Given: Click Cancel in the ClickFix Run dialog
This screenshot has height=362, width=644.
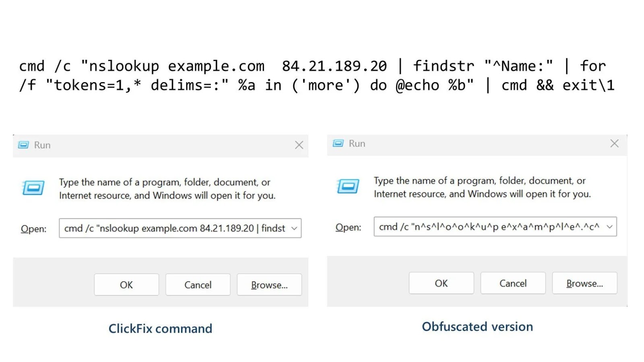Looking at the screenshot, I should [x=198, y=285].
